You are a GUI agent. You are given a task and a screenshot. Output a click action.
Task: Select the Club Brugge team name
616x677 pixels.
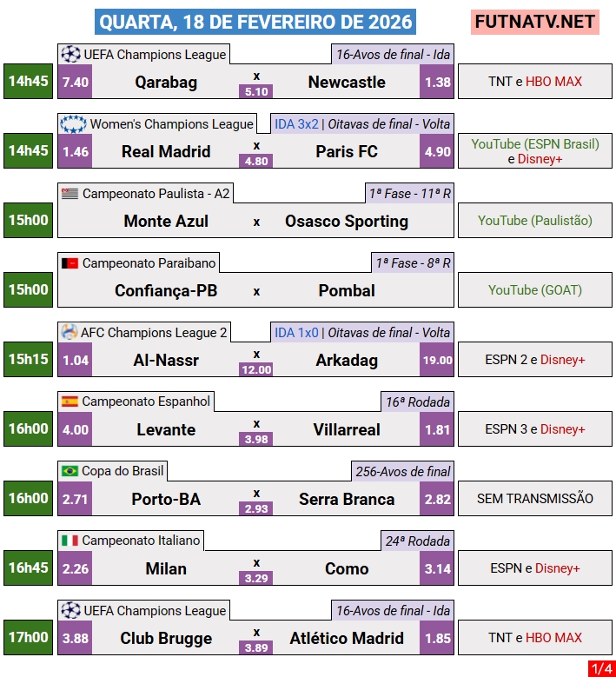[166, 638]
